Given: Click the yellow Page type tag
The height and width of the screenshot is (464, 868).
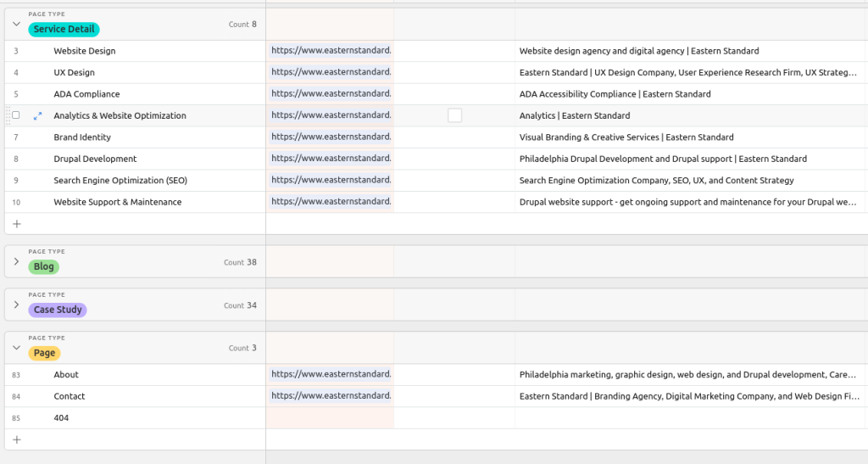Looking at the screenshot, I should (44, 353).
